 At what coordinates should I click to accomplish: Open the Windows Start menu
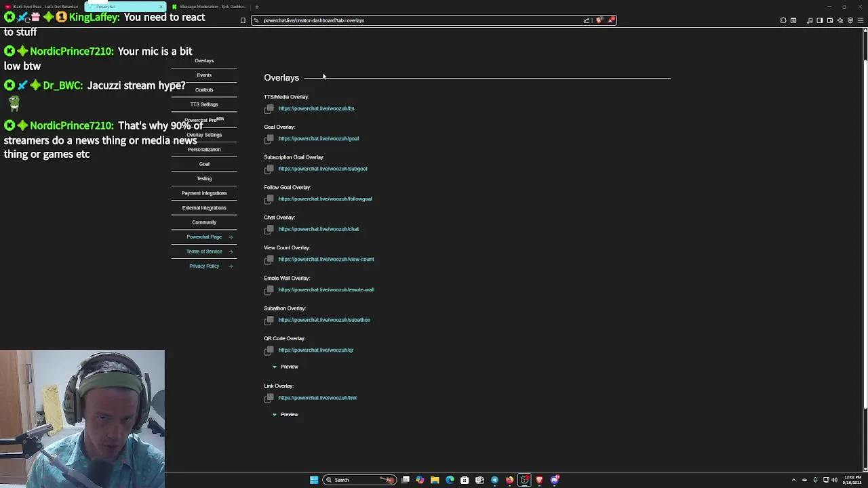(314, 480)
